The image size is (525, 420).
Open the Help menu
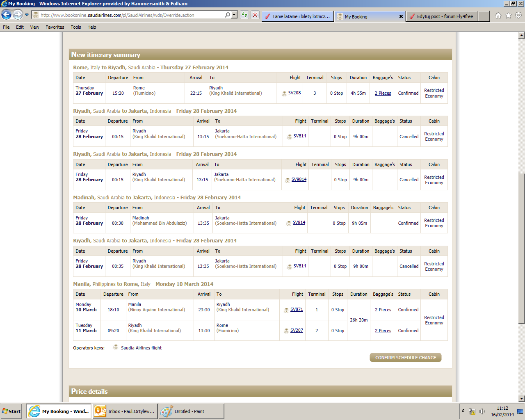[x=92, y=27]
